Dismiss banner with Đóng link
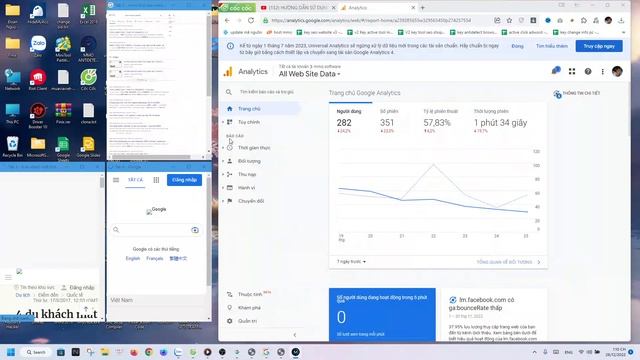This screenshot has height=360, width=640. 517,46
